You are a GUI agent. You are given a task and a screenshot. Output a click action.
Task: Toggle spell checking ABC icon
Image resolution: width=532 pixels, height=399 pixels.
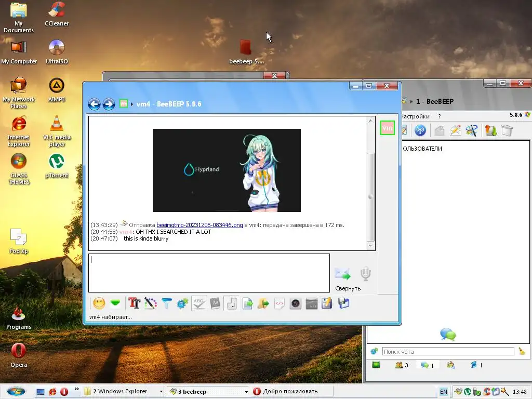coord(199,303)
